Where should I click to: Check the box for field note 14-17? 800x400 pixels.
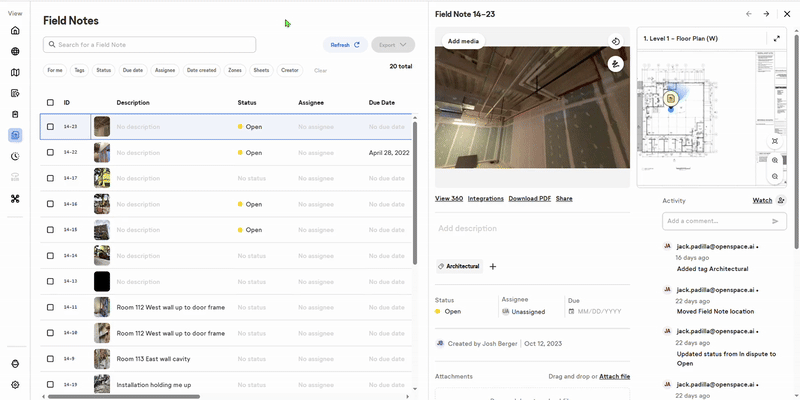pyautogui.click(x=50, y=178)
